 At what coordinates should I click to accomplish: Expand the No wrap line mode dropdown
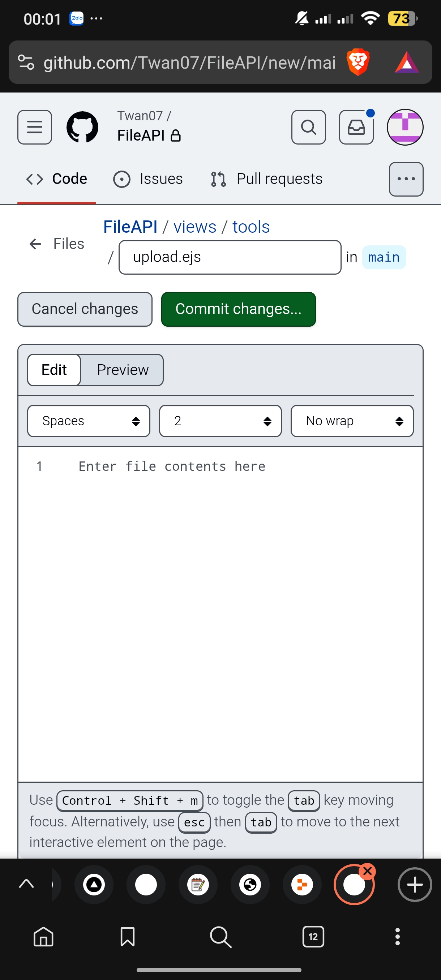(352, 421)
